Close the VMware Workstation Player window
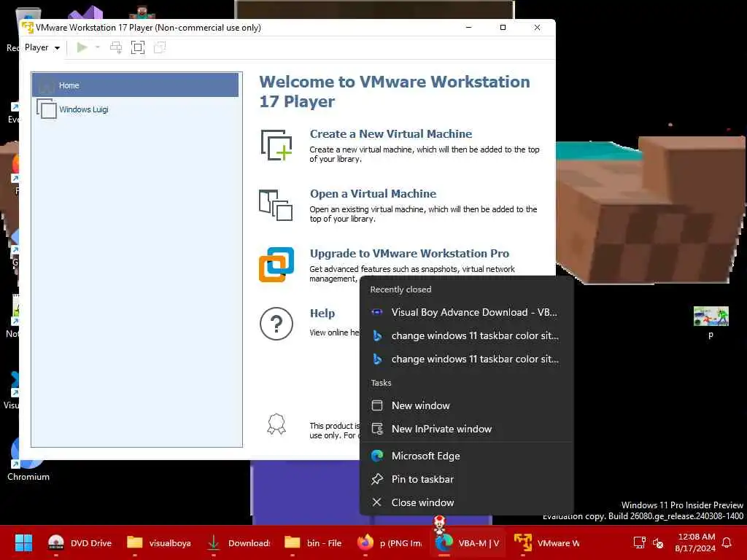Viewport: 747px width, 560px height. pyautogui.click(x=537, y=28)
